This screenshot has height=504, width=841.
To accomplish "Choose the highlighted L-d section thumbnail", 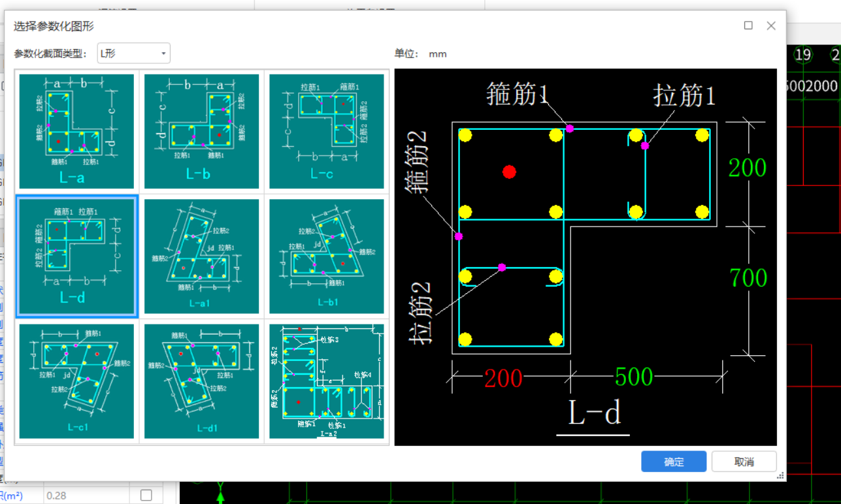I will (x=76, y=256).
